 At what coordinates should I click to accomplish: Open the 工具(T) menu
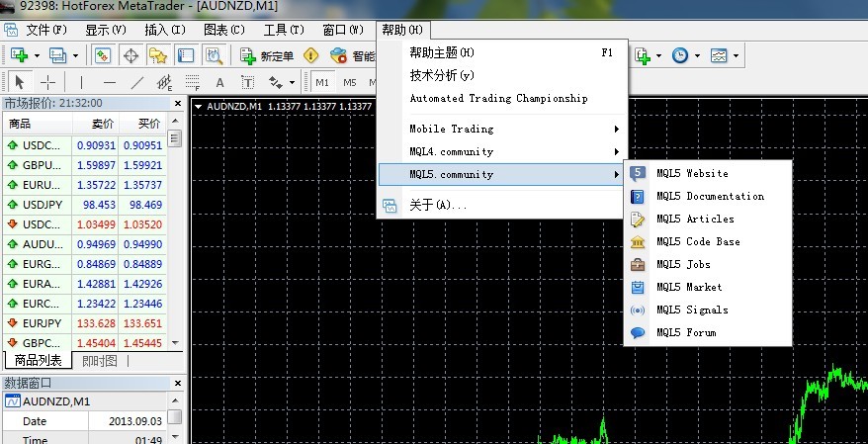284,30
